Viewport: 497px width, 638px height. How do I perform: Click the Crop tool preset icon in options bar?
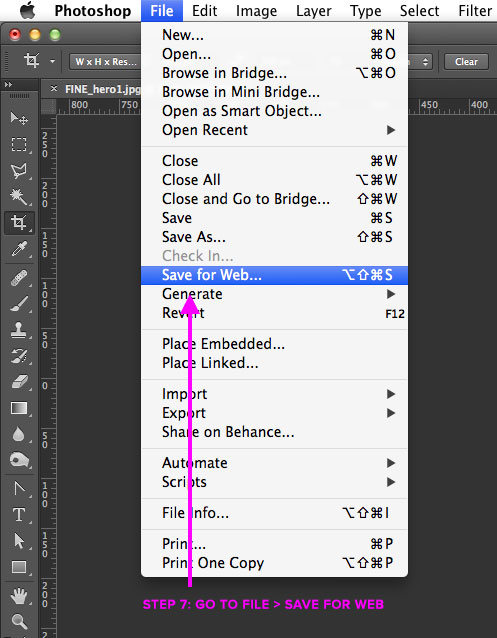[31, 61]
